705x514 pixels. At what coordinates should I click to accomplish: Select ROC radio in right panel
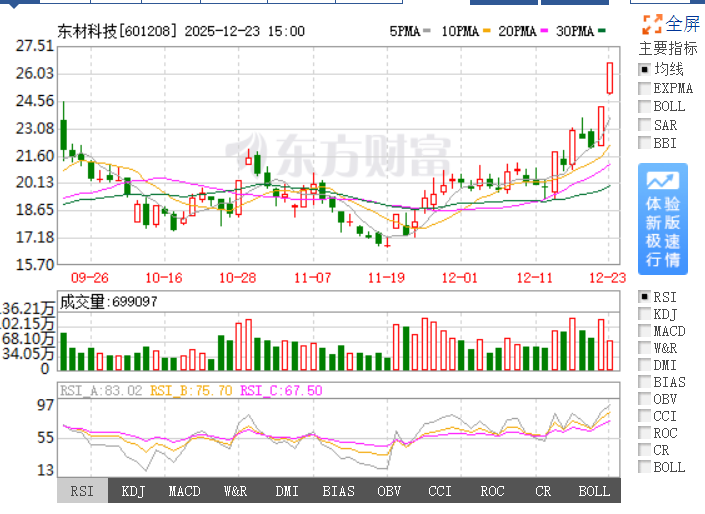coord(644,433)
